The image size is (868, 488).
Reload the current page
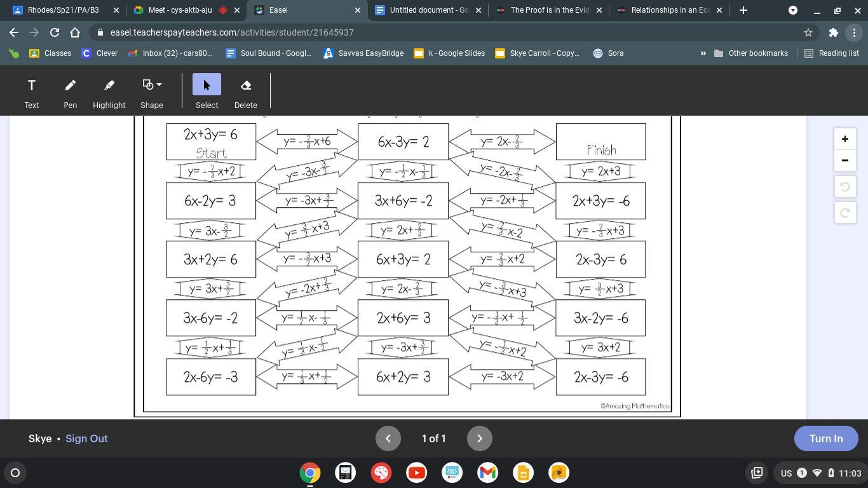tap(55, 32)
